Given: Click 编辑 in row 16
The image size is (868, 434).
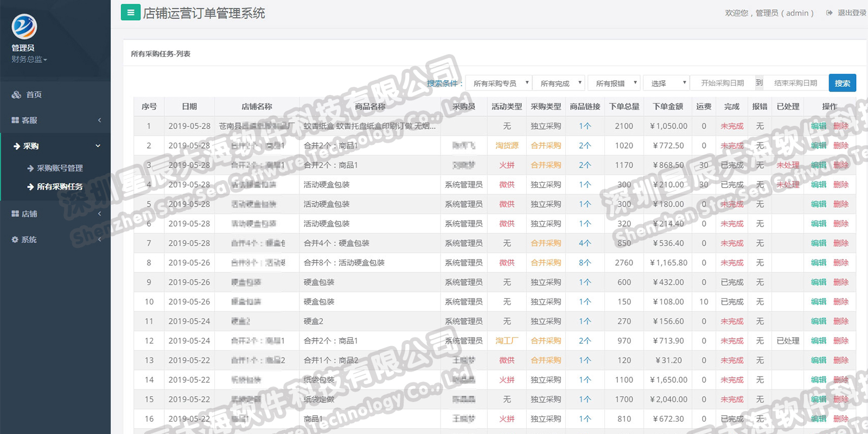Looking at the screenshot, I should point(819,419).
